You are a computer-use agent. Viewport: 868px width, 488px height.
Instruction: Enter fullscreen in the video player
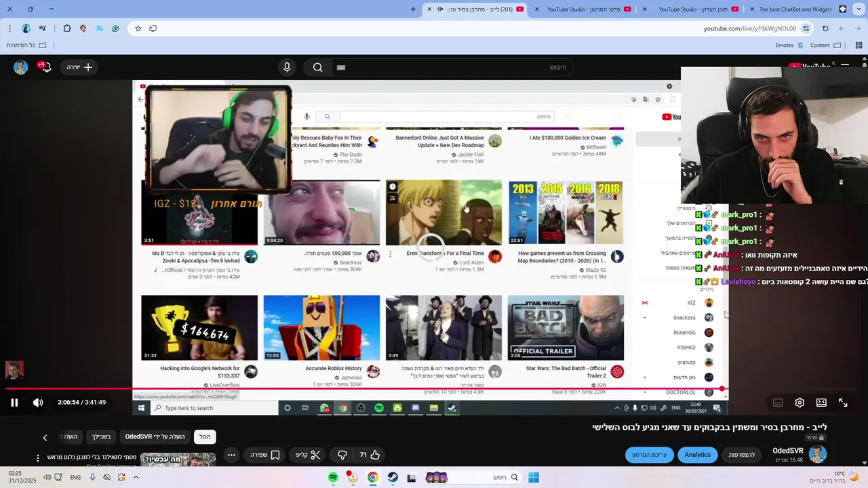[843, 403]
